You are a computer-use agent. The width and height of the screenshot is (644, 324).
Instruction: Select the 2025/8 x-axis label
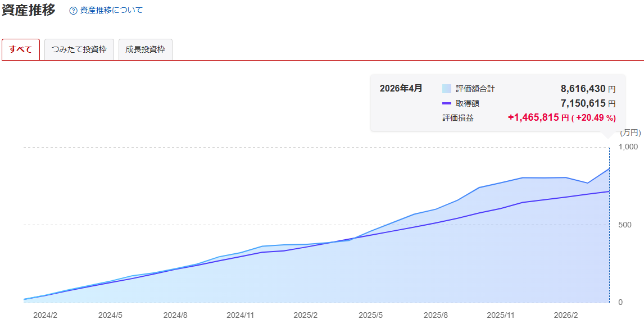pyautogui.click(x=436, y=315)
